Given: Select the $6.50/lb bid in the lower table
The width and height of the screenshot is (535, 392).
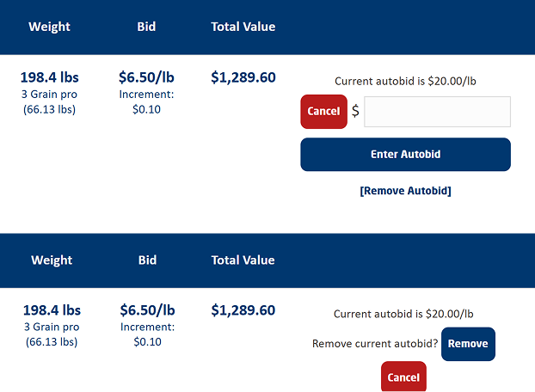Looking at the screenshot, I should click(147, 310).
